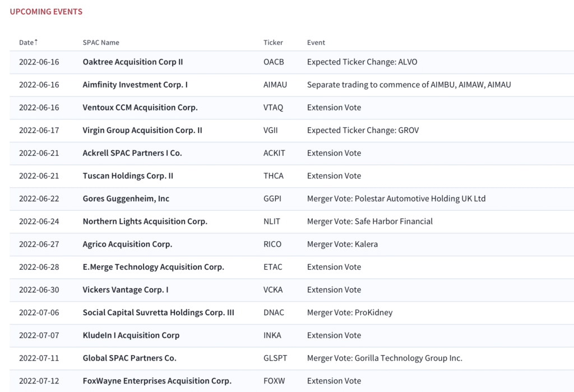The image size is (574, 392).
Task: Select ticker RICO
Action: (x=272, y=244)
